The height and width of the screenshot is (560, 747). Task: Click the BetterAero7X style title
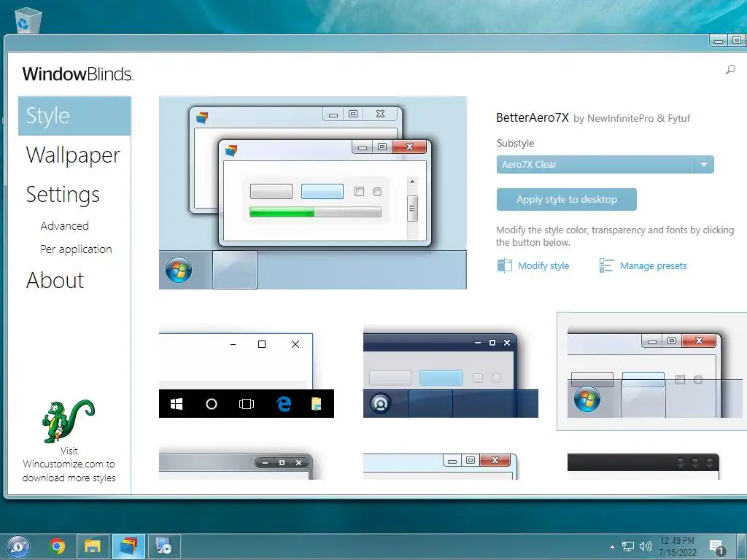tap(533, 117)
